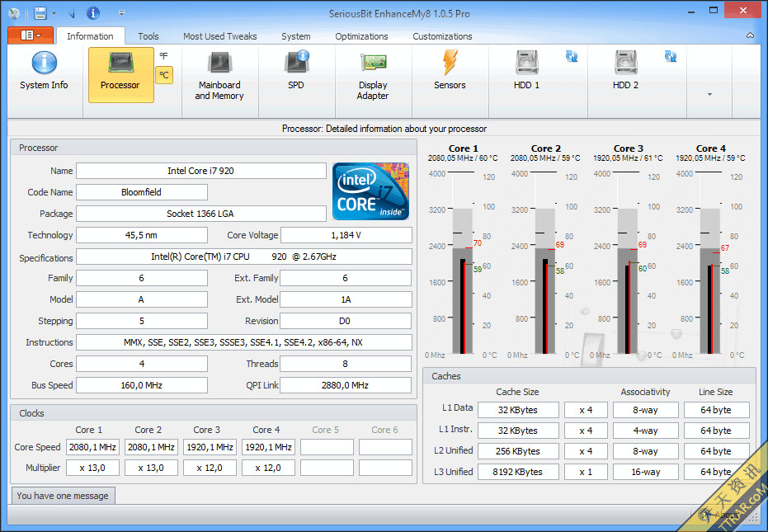Click the SPD memory icon

(295, 73)
